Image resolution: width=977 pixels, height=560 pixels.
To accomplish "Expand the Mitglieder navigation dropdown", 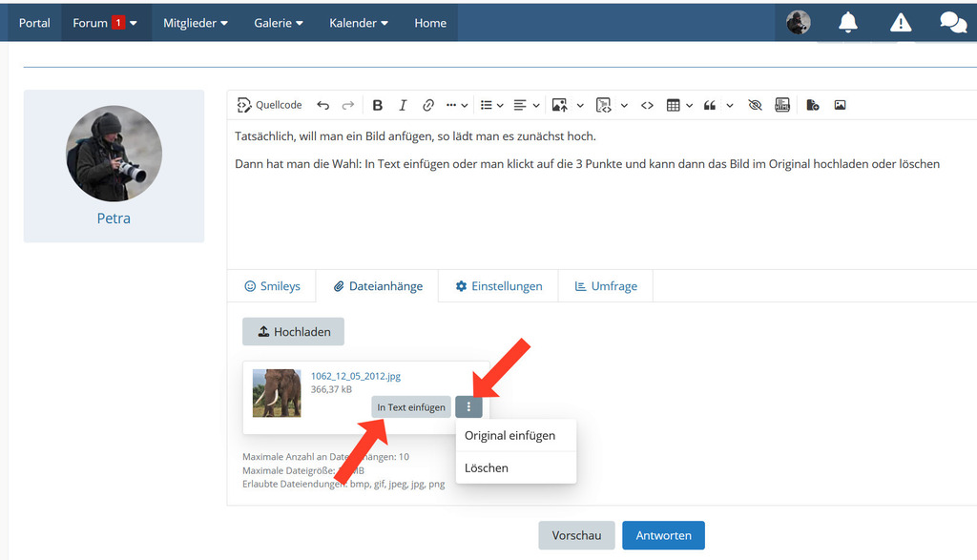I will 196,23.
